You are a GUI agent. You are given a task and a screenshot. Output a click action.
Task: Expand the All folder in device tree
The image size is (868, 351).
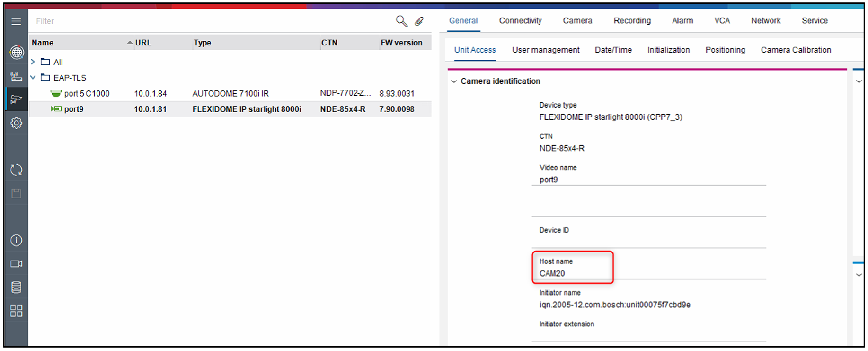[33, 62]
